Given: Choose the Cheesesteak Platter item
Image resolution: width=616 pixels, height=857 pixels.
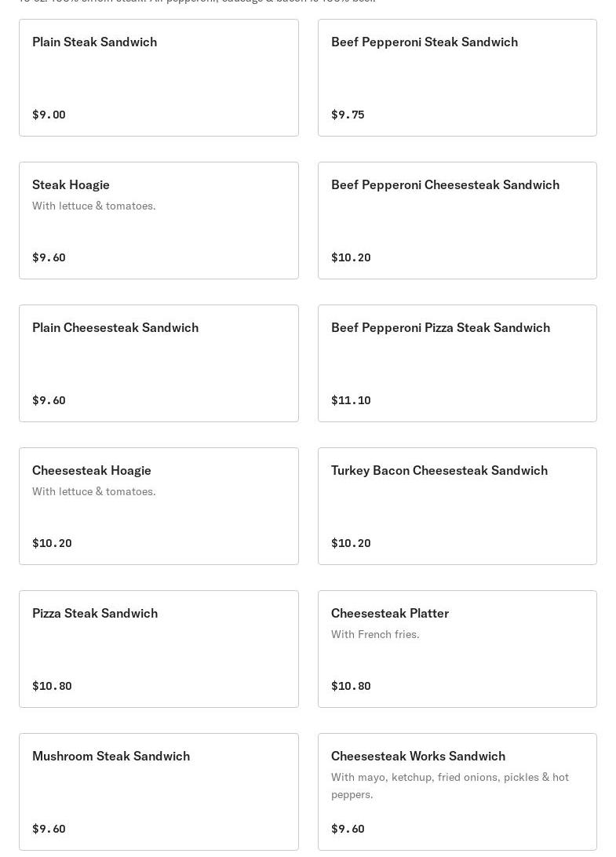Looking at the screenshot, I should 390,614.
